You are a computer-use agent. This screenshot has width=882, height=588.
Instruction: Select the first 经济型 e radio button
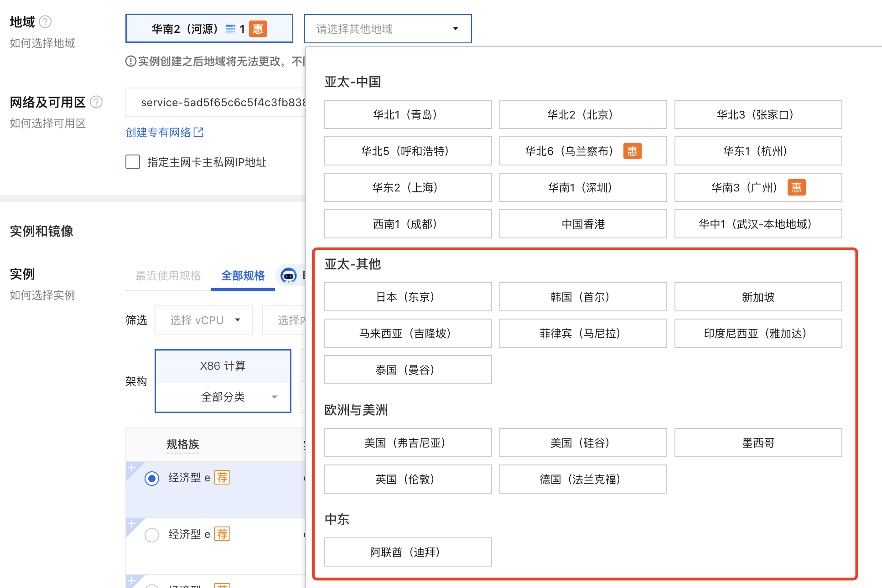(x=152, y=478)
